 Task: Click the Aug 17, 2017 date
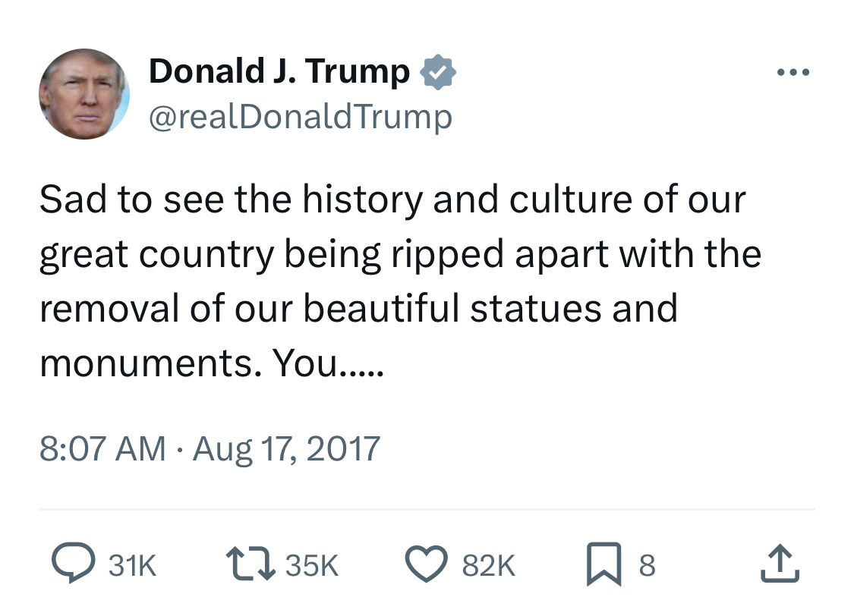click(x=286, y=448)
